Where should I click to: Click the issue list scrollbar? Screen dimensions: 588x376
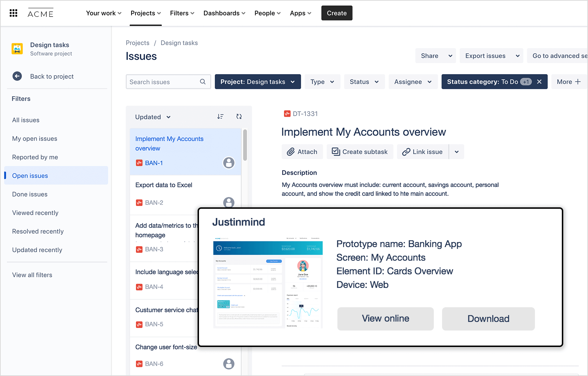pyautogui.click(x=245, y=145)
